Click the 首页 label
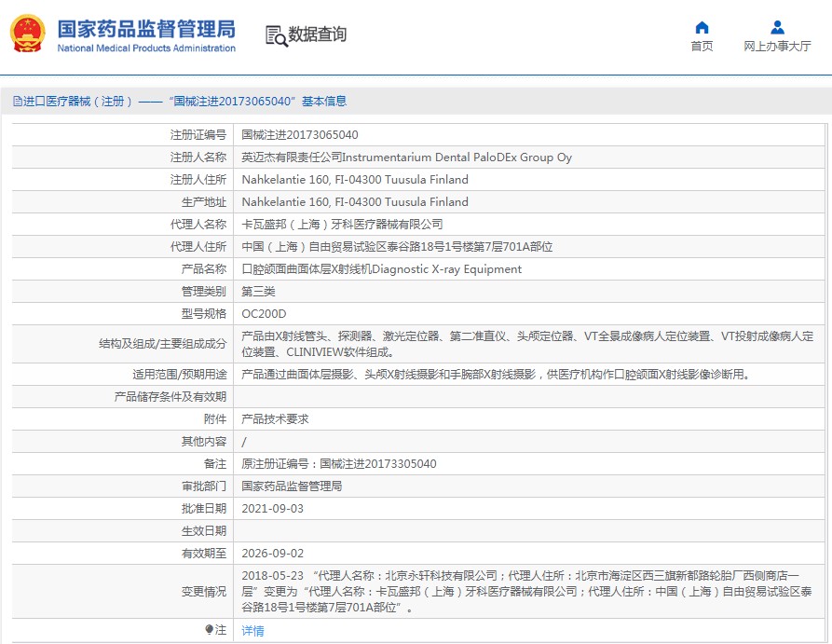832x644 pixels. click(702, 47)
